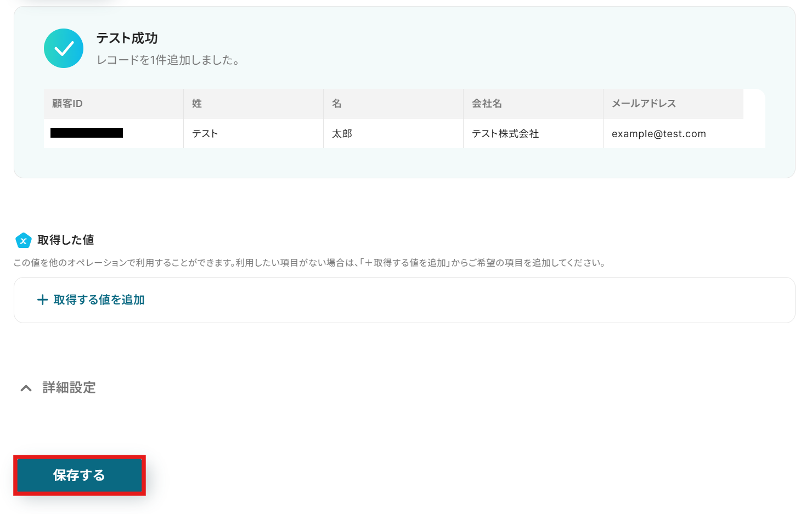Collapse the 詳細設定 section chevron

point(26,388)
